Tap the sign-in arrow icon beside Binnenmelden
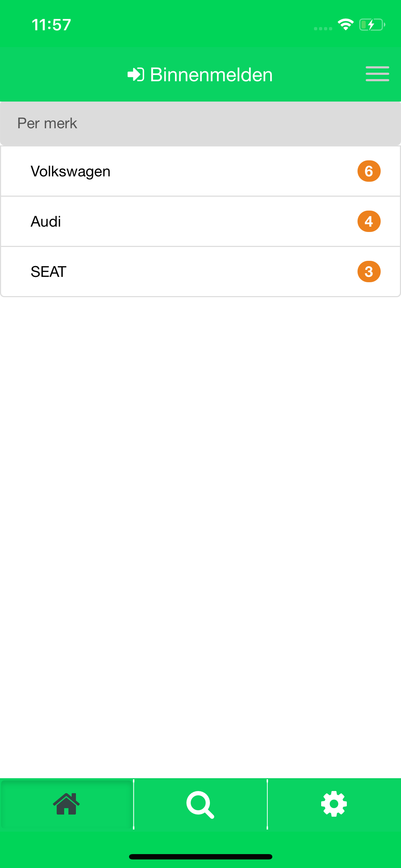Viewport: 401px width, 868px height. point(136,74)
